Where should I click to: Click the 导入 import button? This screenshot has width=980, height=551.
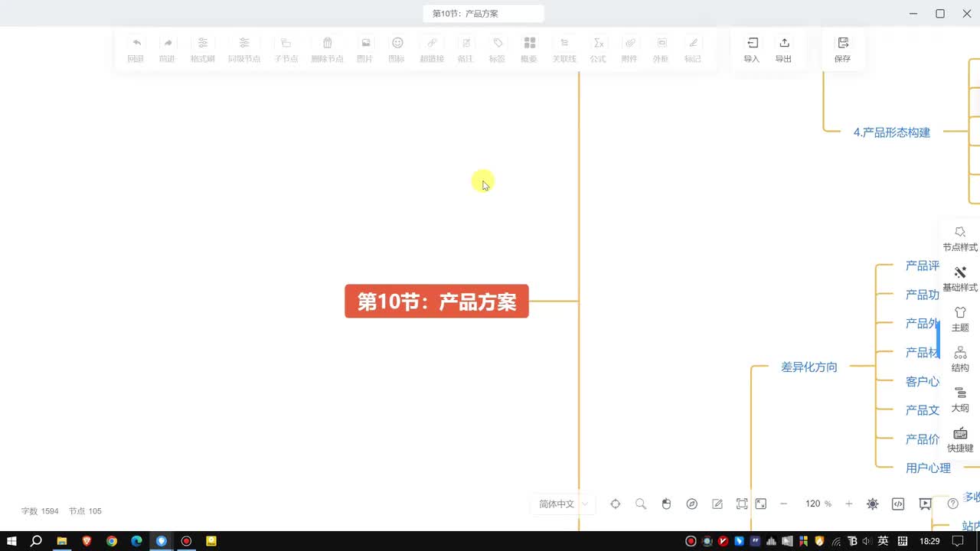(x=752, y=49)
